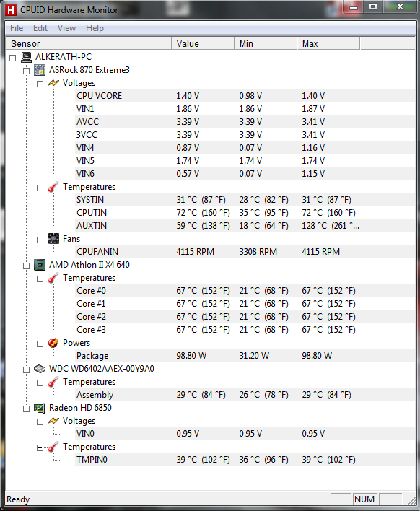420x511 pixels.
Task: Select the Assembly temperature row
Action: [x=245, y=395]
